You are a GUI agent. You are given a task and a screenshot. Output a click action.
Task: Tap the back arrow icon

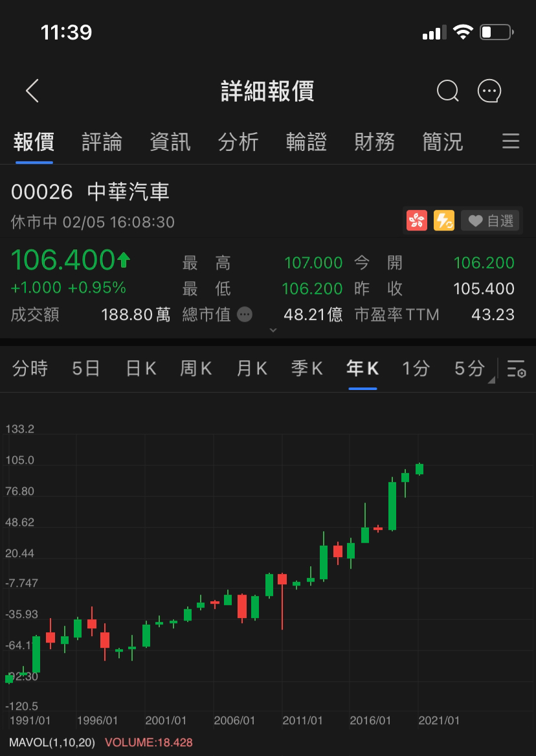(x=32, y=91)
